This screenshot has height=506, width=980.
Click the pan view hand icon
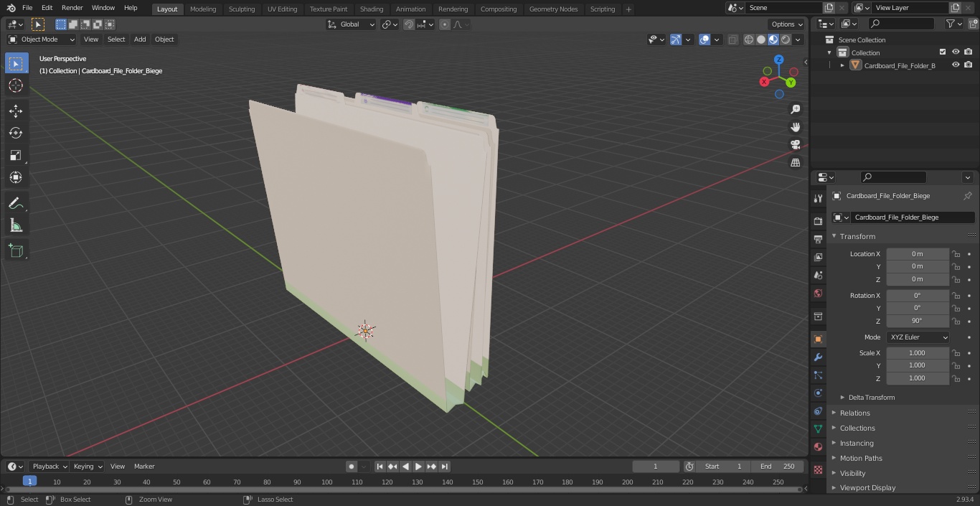coord(795,127)
